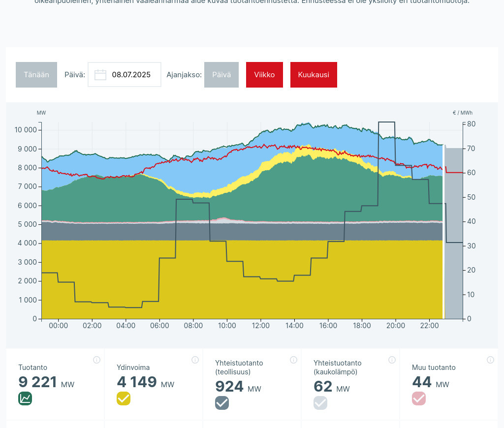The width and height of the screenshot is (504, 428).
Task: Click the calendar icon in date field
Action: (100, 75)
